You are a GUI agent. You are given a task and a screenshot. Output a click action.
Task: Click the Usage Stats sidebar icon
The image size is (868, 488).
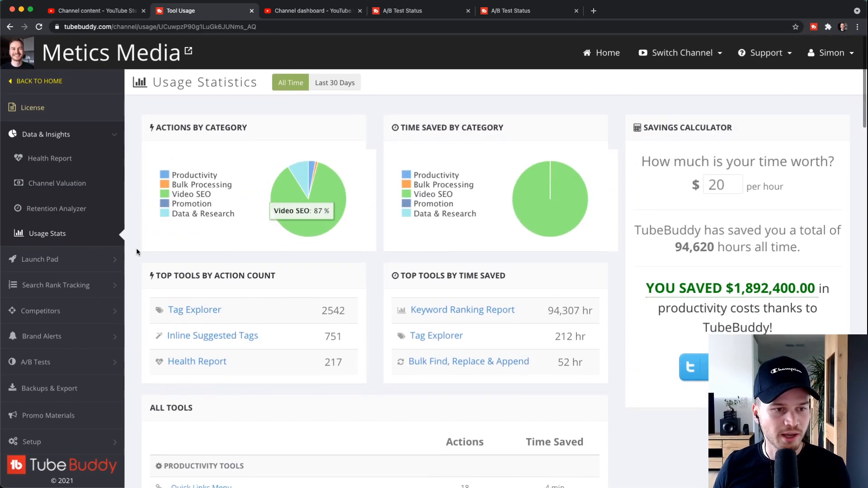point(13,233)
